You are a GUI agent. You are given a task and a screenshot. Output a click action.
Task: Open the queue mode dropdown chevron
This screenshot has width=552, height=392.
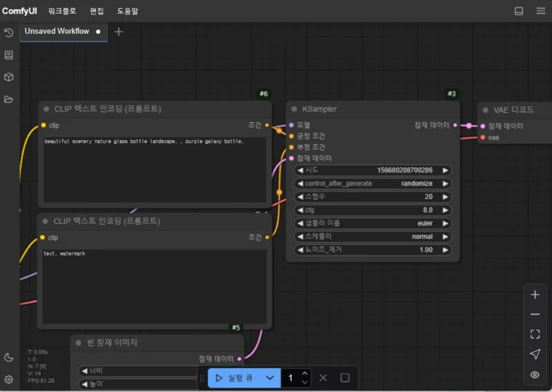[270, 378]
